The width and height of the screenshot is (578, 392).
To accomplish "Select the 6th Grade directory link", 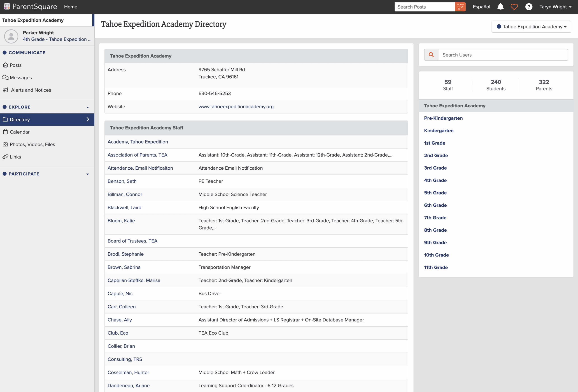I will tap(435, 205).
